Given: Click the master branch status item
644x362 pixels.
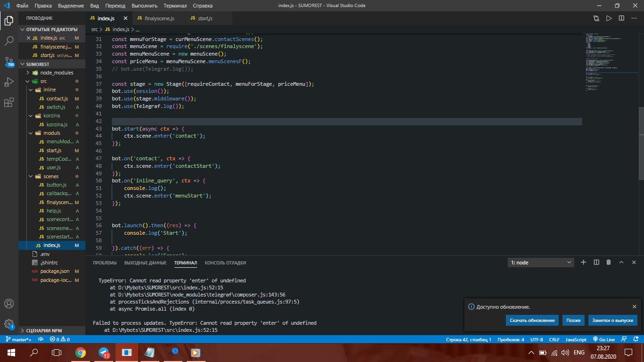Looking at the screenshot, I should tap(18, 339).
